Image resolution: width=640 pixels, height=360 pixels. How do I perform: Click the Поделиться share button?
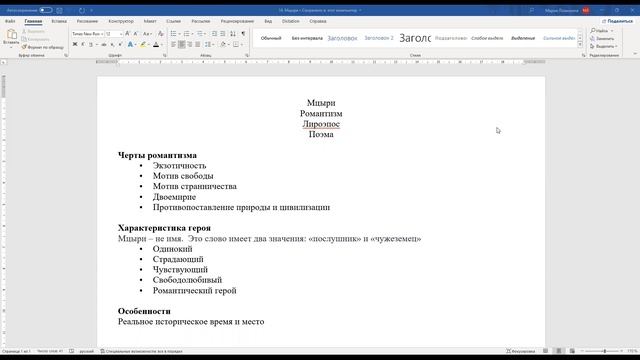tap(617, 21)
